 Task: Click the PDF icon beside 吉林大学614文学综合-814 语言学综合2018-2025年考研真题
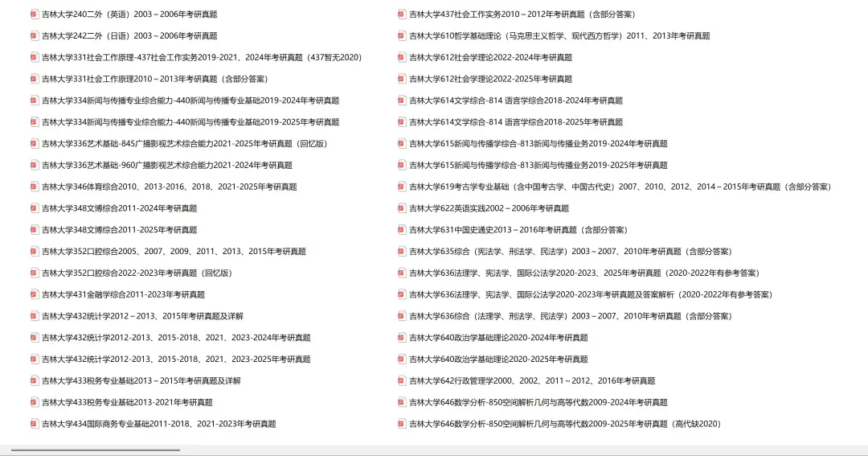(402, 122)
